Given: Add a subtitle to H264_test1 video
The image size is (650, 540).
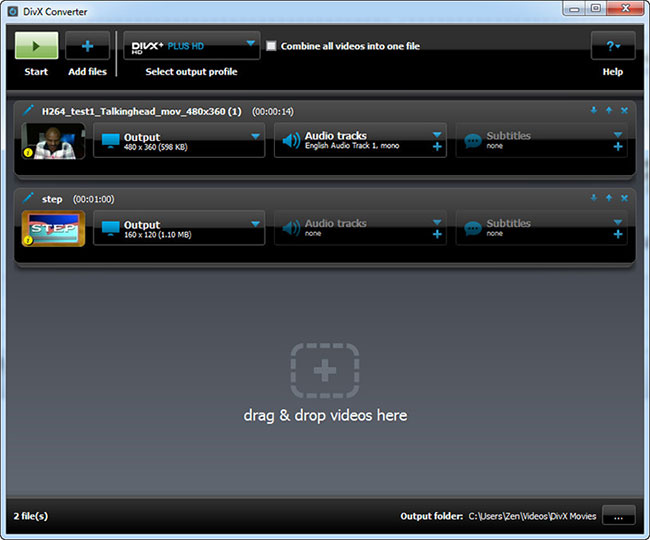Looking at the screenshot, I should [618, 147].
